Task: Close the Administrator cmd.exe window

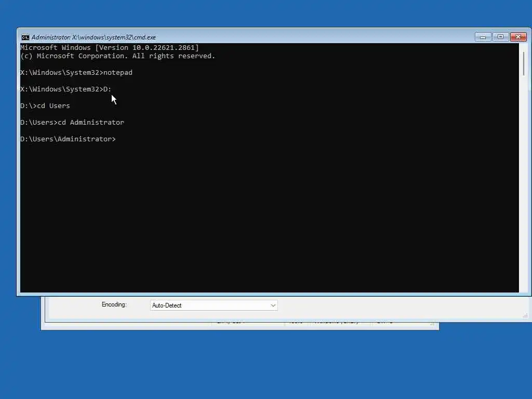Action: [x=518, y=37]
